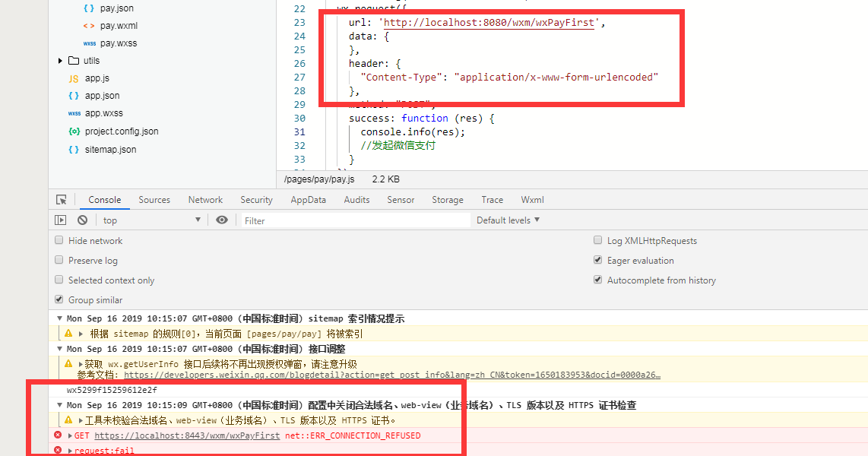Switch to the Console tab
Screen dimensions: 868x456
point(105,200)
